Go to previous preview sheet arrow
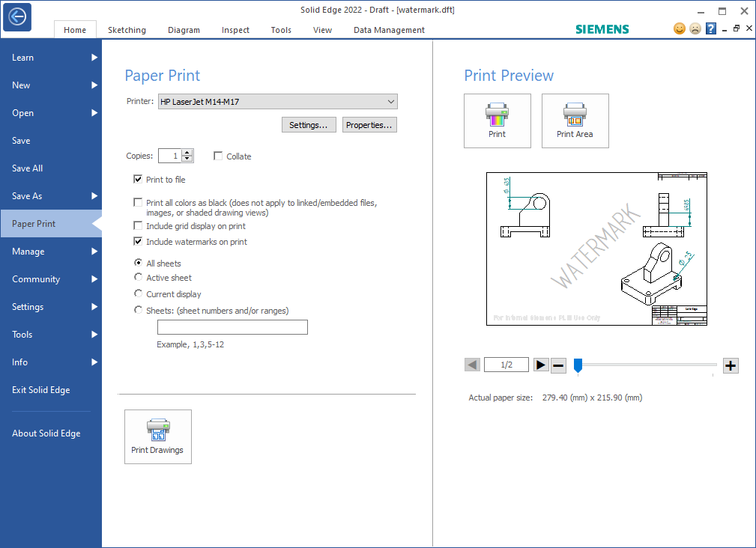This screenshot has width=756, height=548. point(473,365)
